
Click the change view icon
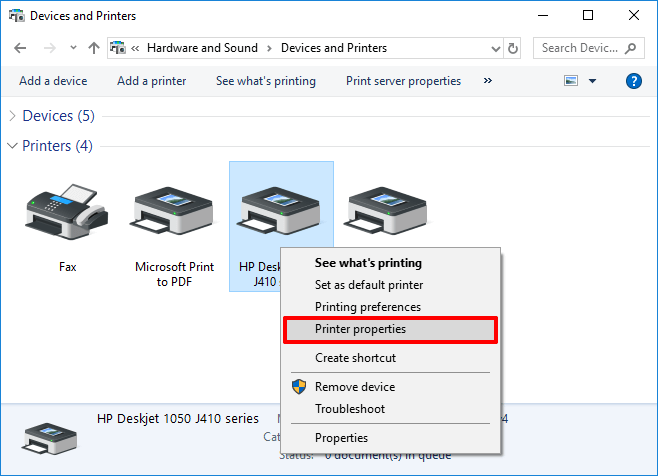coord(571,81)
